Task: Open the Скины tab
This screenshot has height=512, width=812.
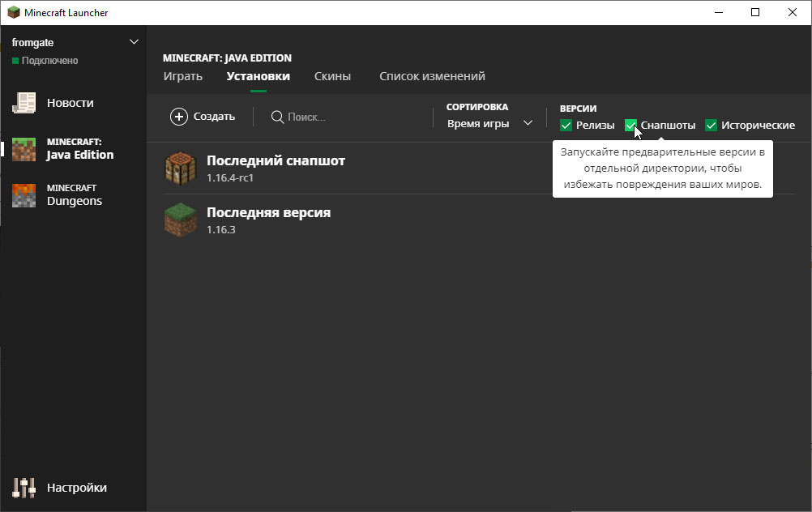Action: 332,76
